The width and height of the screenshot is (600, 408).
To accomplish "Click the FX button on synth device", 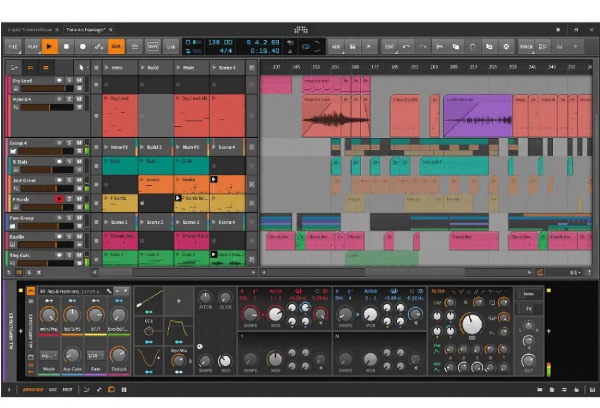I will 528,309.
